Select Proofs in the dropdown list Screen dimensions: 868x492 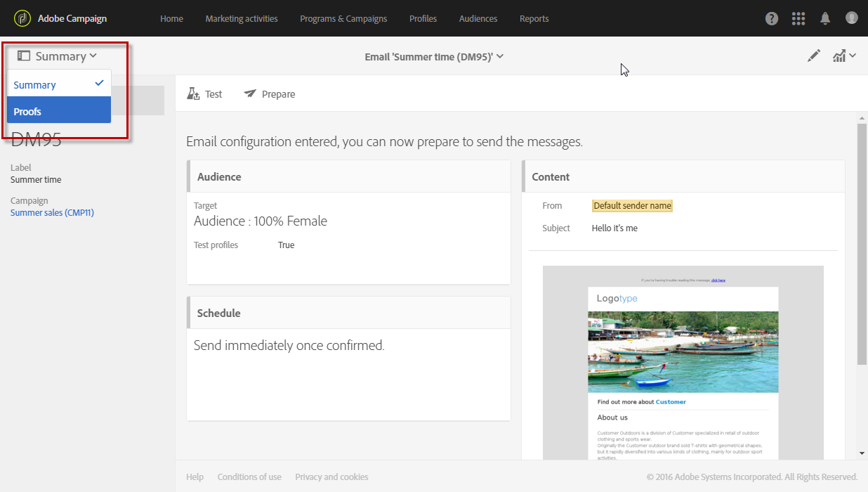[x=59, y=112]
